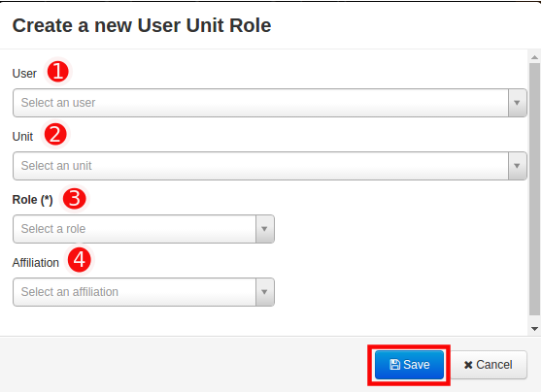542x392 pixels.
Task: Click the X icon on Cancel
Action: 468,365
